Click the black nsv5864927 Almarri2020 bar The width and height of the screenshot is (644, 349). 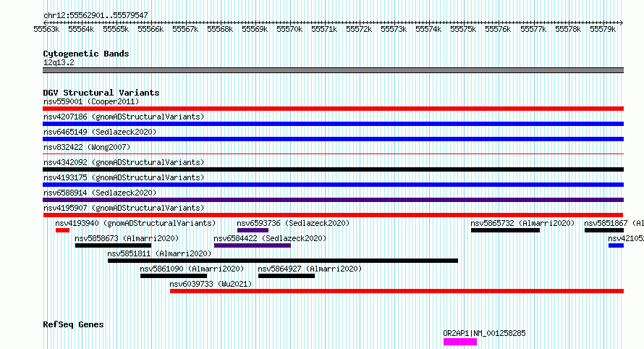[287, 276]
